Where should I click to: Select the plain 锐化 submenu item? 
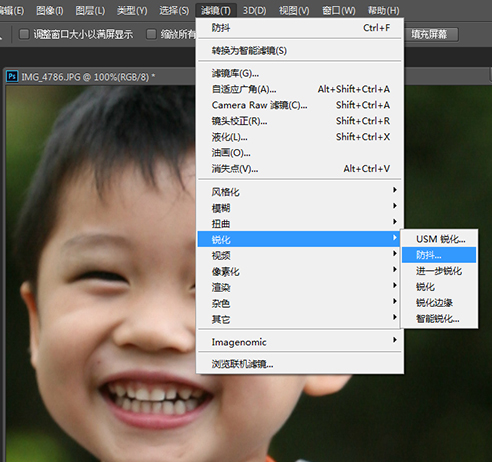click(x=439, y=287)
